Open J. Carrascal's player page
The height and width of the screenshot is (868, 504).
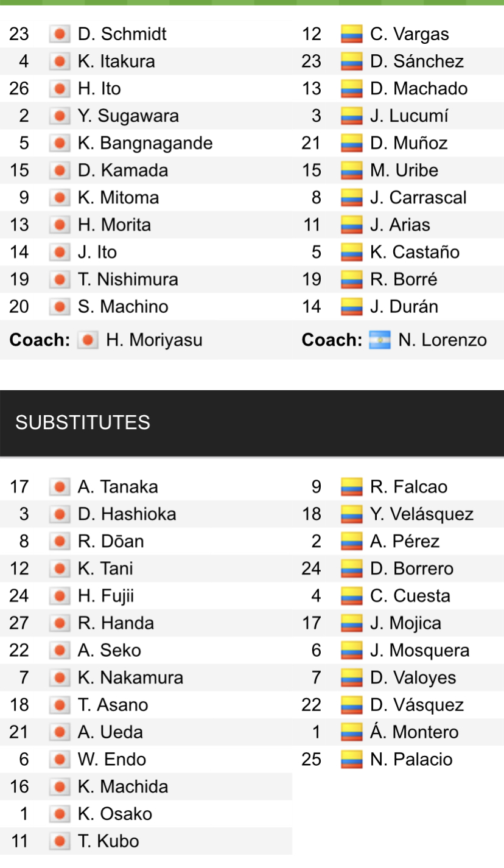[x=418, y=198]
